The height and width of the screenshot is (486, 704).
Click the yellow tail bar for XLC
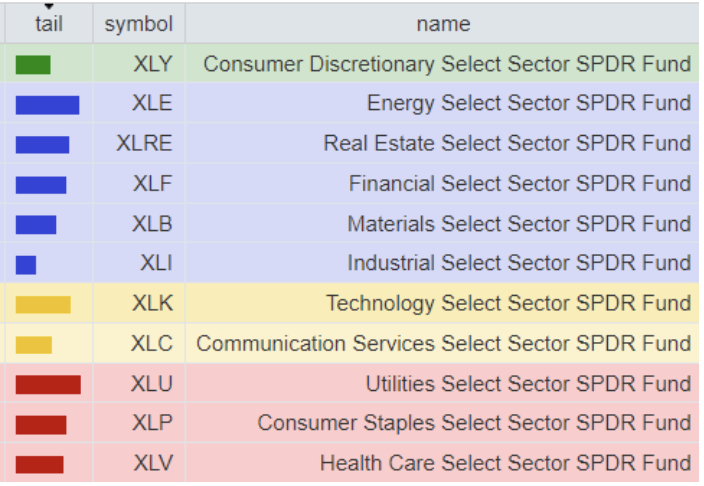point(34,345)
